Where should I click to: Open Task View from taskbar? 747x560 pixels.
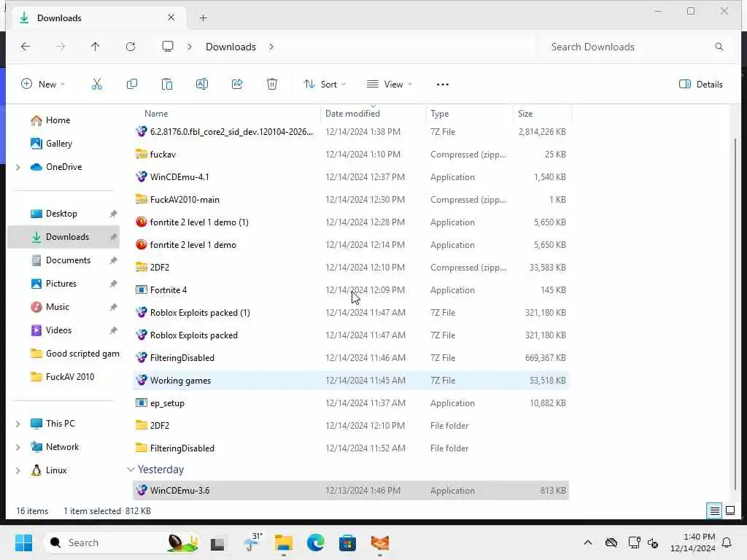click(217, 542)
